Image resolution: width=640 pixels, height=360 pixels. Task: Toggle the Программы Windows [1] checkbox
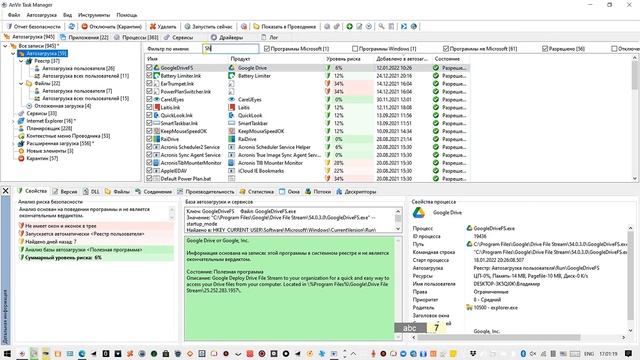tap(355, 49)
